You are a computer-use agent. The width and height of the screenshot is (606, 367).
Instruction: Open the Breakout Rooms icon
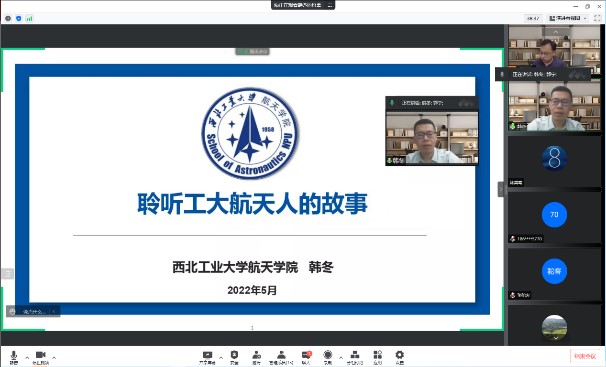point(354,357)
